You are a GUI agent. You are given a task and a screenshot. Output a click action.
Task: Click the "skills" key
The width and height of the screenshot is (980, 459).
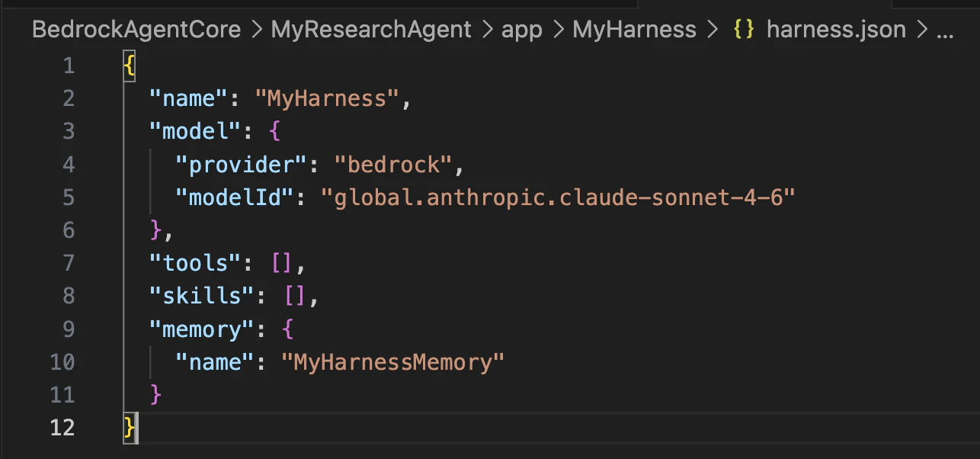tap(203, 296)
